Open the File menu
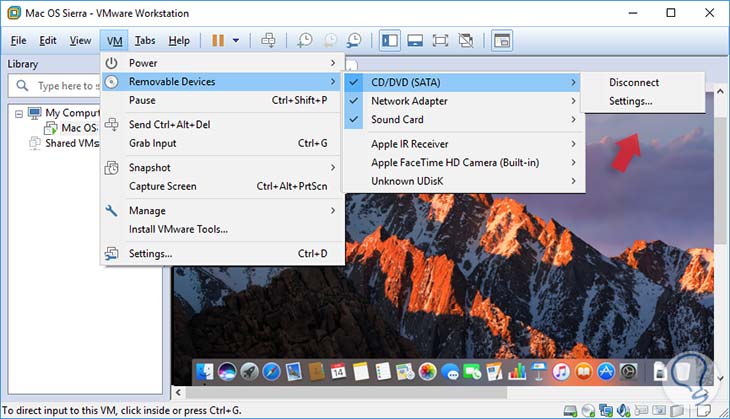This screenshot has width=730, height=419. [x=19, y=41]
